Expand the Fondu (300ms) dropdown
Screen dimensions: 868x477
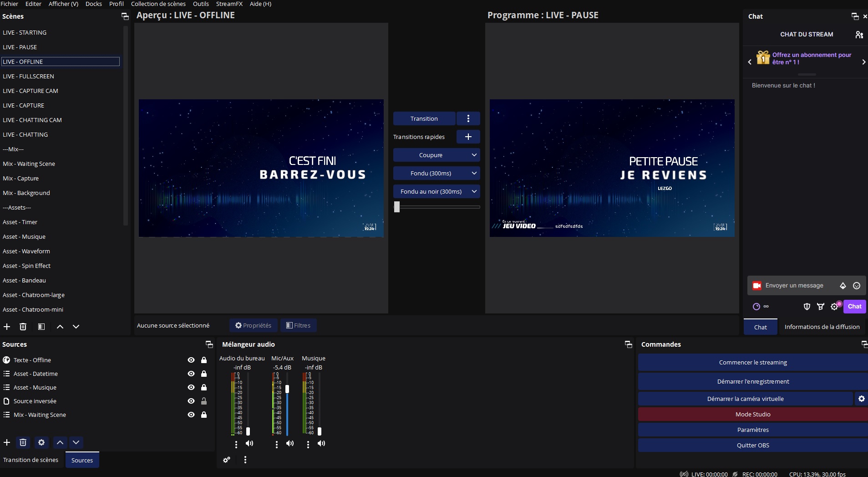(x=474, y=173)
